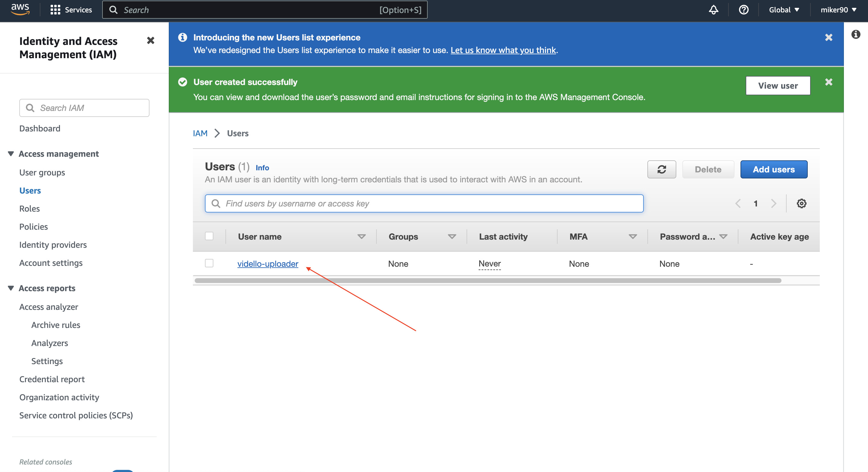The height and width of the screenshot is (472, 868).
Task: Dismiss the new Users list experience banner
Action: [829, 37]
